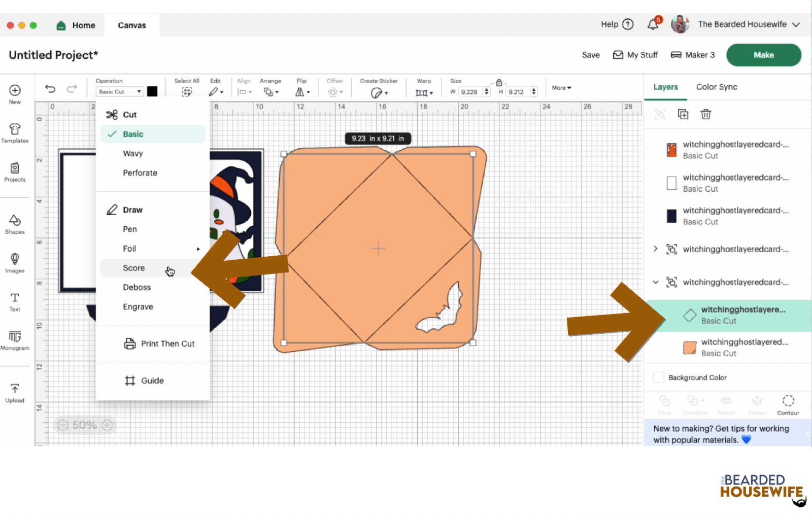Select the Contour tool in the Layers panel

[788, 404]
